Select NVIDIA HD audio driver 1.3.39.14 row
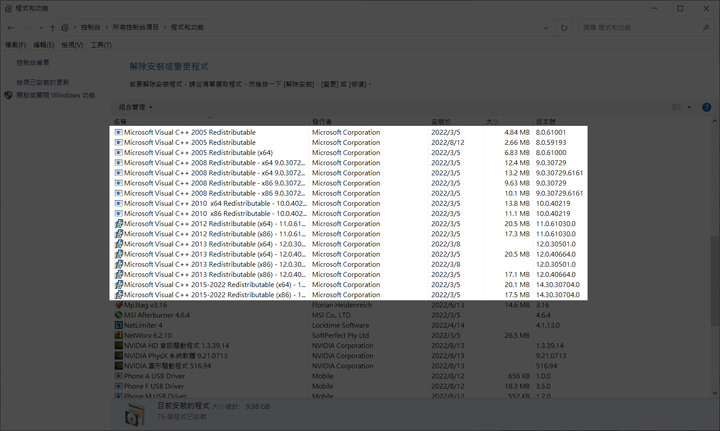 tap(349, 346)
